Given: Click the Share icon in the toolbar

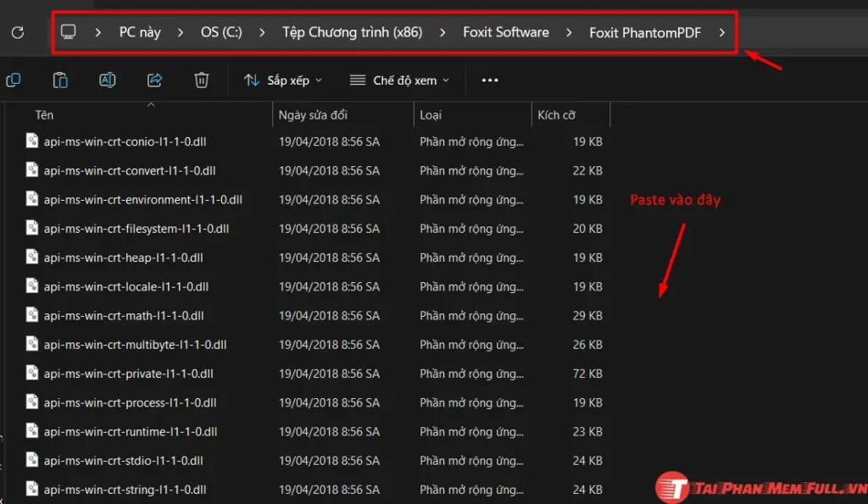Looking at the screenshot, I should click(154, 80).
